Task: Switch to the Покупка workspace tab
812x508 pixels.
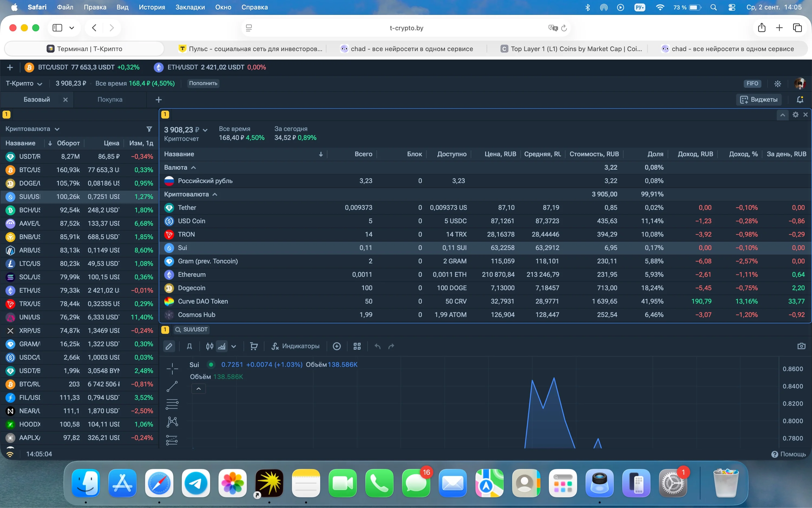Action: coord(110,100)
